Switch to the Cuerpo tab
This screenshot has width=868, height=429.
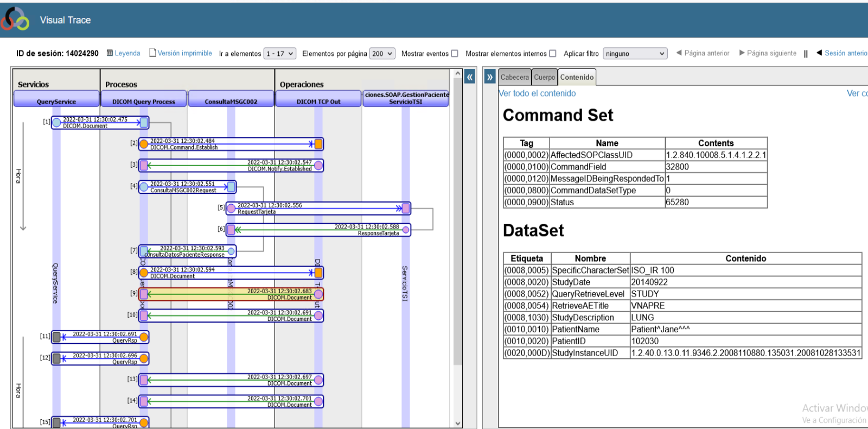click(x=544, y=77)
